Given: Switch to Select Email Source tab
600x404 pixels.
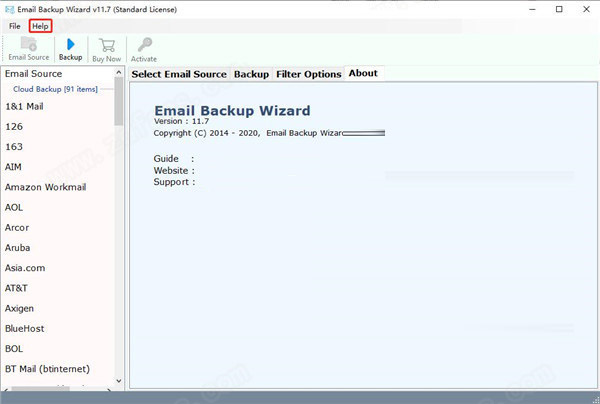Looking at the screenshot, I should click(x=180, y=74).
